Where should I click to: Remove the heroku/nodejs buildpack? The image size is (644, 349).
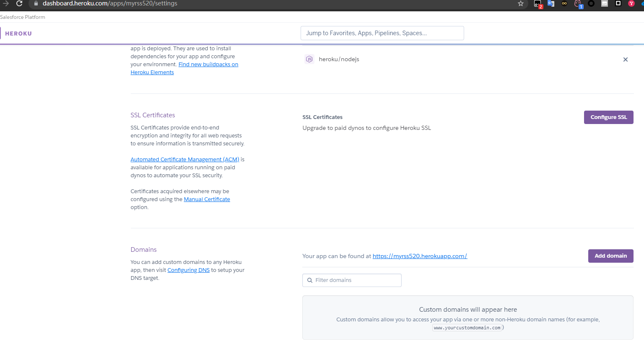pyautogui.click(x=626, y=59)
